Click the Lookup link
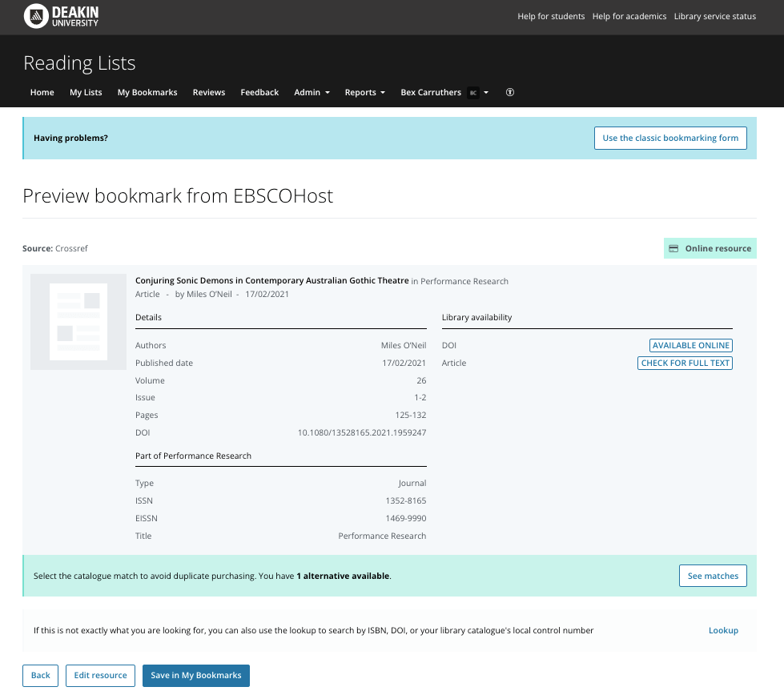784x699 pixels. pos(723,630)
